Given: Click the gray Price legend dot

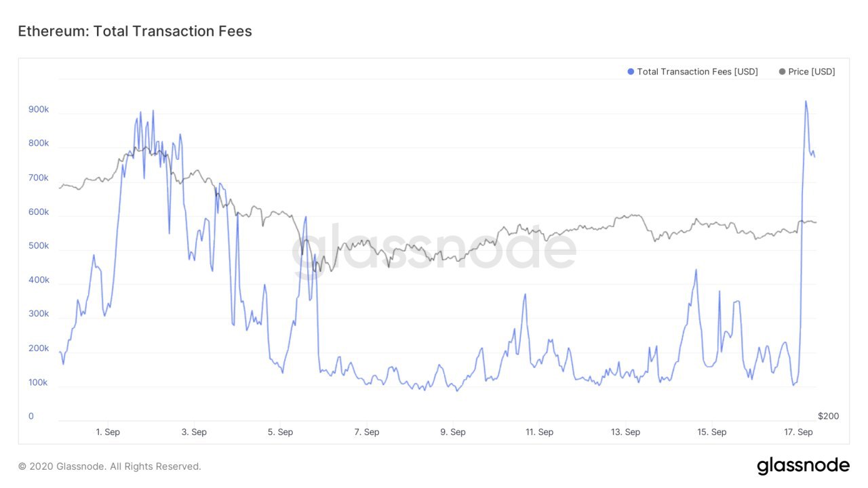Looking at the screenshot, I should 783,72.
